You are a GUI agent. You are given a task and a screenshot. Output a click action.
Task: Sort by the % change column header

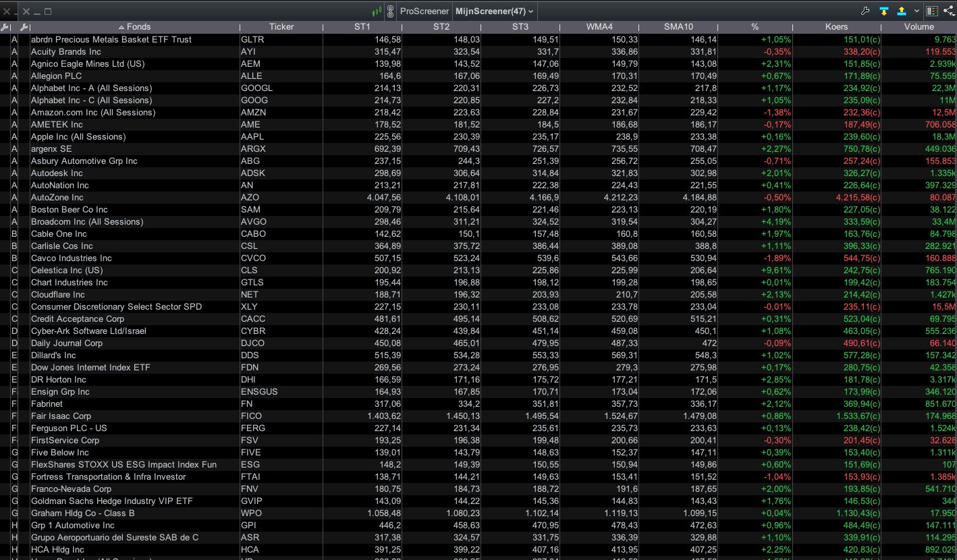(755, 27)
